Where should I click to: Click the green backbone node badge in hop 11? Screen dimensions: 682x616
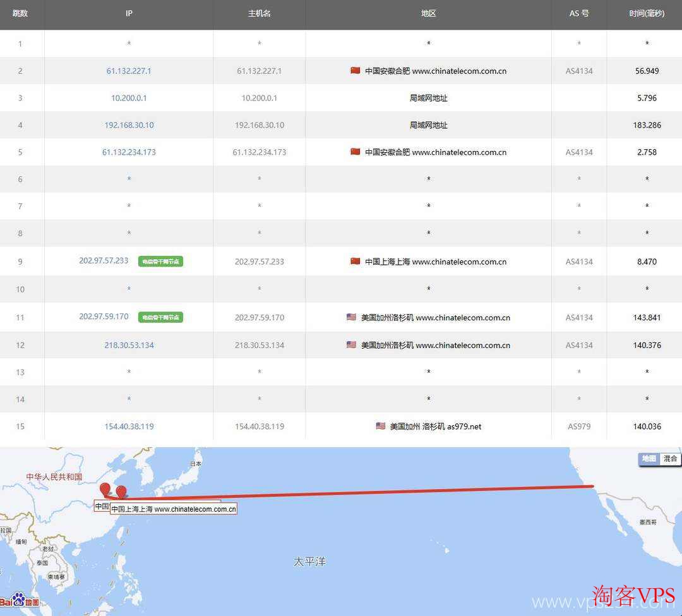160,317
